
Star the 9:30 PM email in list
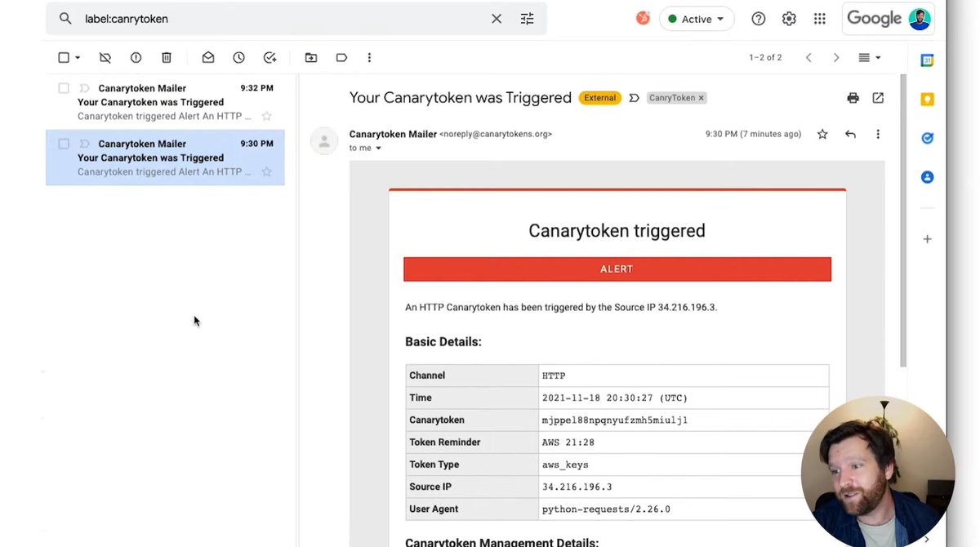click(x=266, y=171)
